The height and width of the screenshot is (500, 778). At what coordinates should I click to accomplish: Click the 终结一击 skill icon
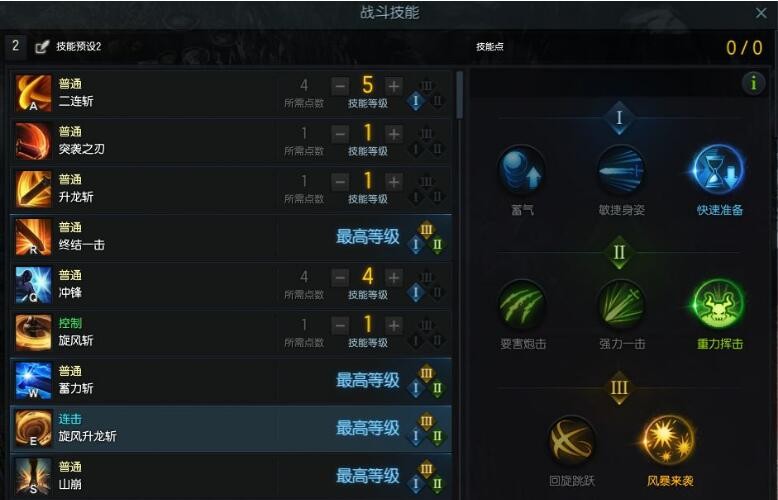(x=33, y=237)
